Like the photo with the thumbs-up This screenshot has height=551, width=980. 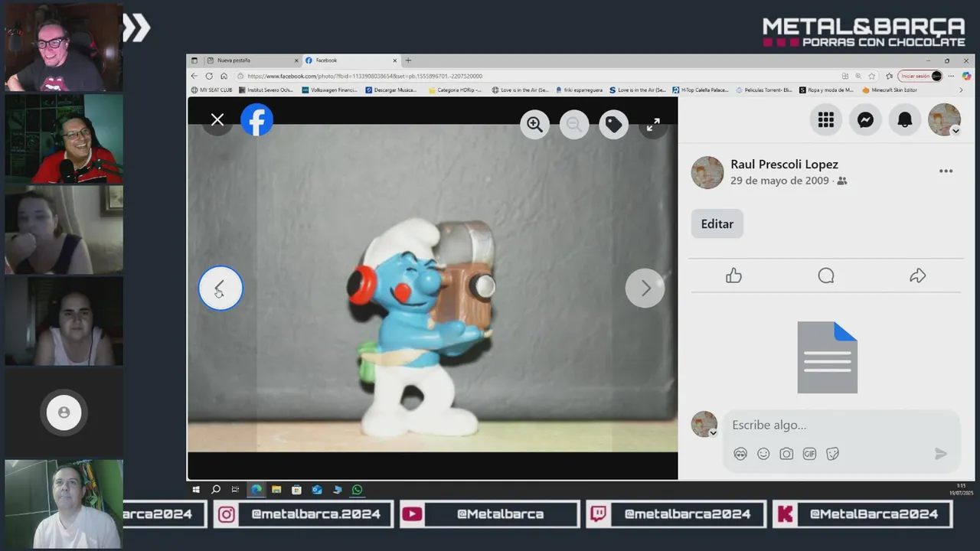[x=733, y=275]
